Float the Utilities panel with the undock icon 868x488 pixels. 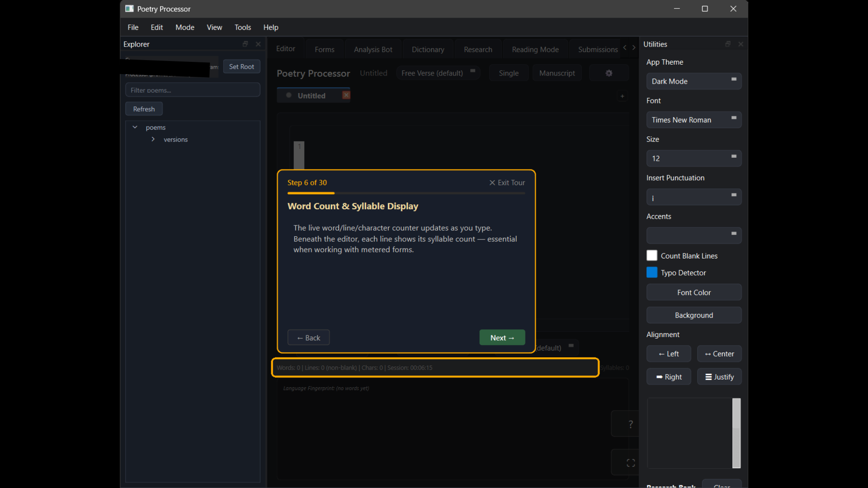(727, 44)
